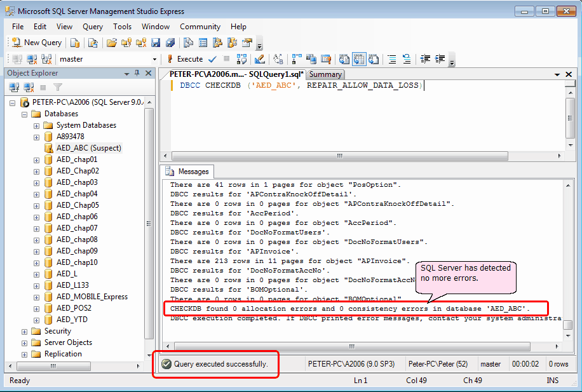Switch to the Summary tab

point(325,74)
